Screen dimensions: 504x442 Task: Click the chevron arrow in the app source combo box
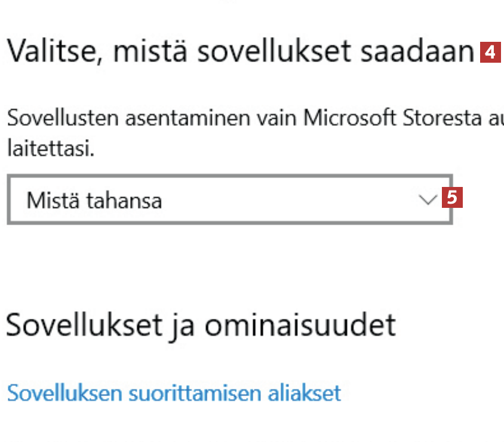[428, 200]
